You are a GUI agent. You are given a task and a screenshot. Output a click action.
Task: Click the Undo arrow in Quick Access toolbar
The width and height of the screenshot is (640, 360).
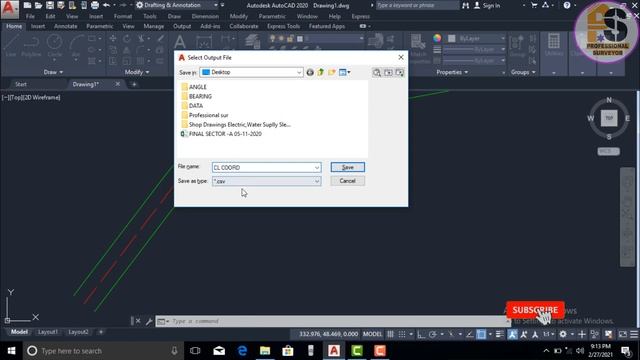(x=107, y=5)
